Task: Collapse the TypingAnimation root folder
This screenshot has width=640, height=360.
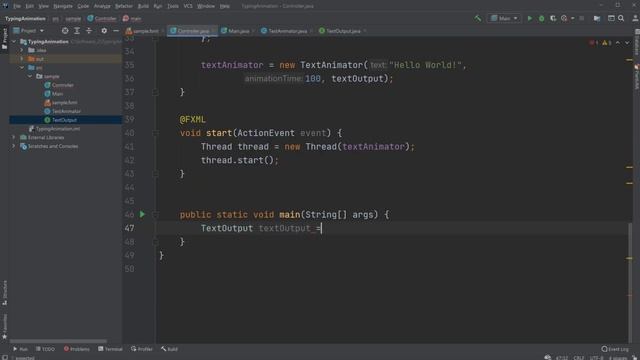Action: pyautogui.click(x=13, y=42)
